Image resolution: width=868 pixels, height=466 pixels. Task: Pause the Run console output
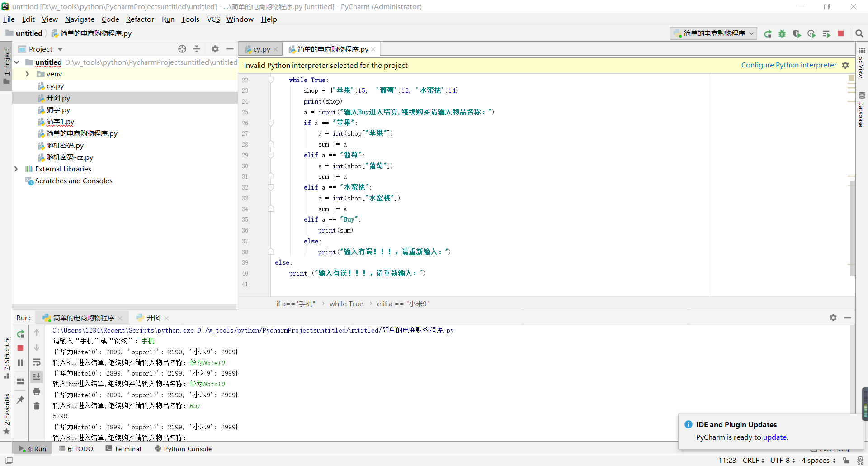(20, 363)
